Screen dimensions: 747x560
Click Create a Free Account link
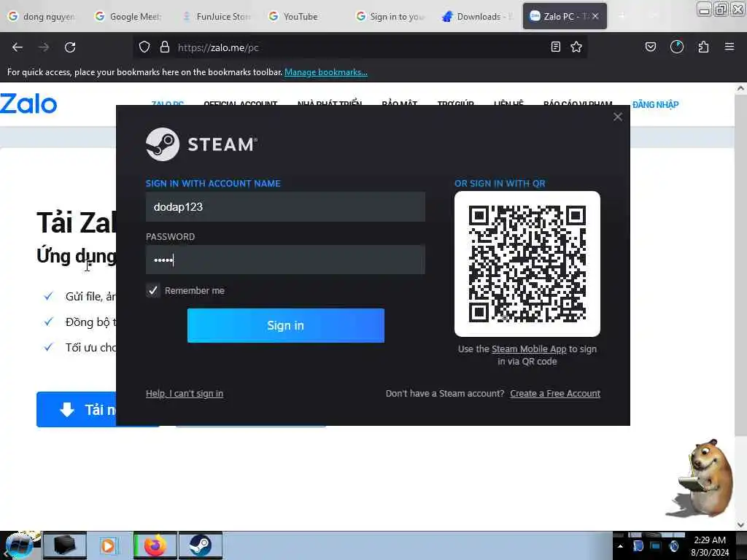click(x=555, y=393)
